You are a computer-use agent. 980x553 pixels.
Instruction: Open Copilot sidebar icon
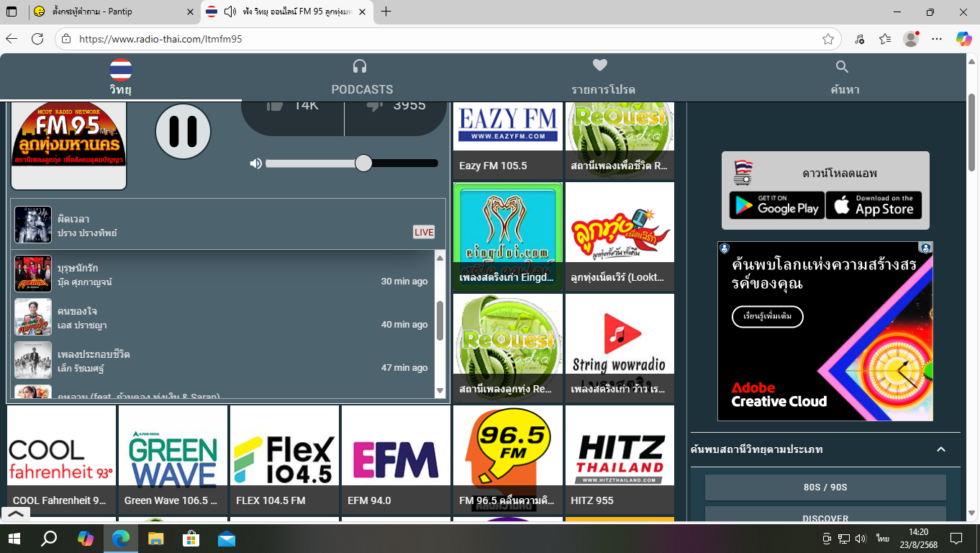click(964, 39)
